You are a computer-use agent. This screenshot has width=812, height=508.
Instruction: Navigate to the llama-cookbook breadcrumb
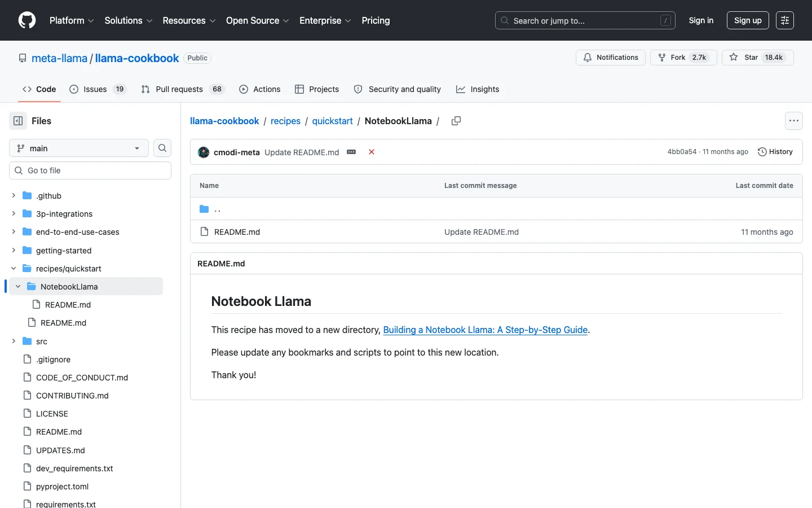tap(224, 121)
